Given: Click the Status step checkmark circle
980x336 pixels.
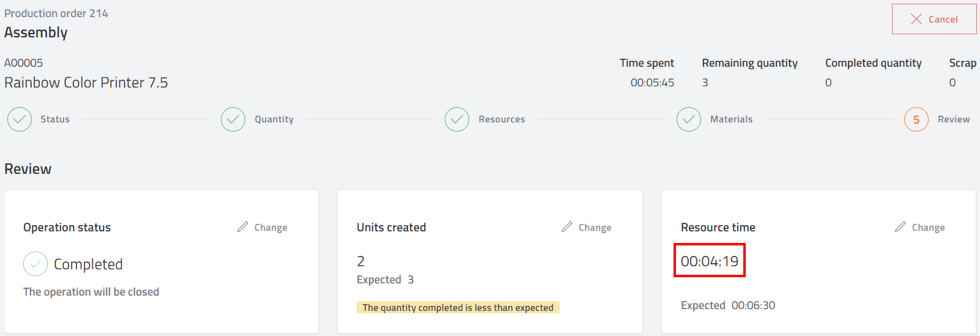Looking at the screenshot, I should pos(20,119).
